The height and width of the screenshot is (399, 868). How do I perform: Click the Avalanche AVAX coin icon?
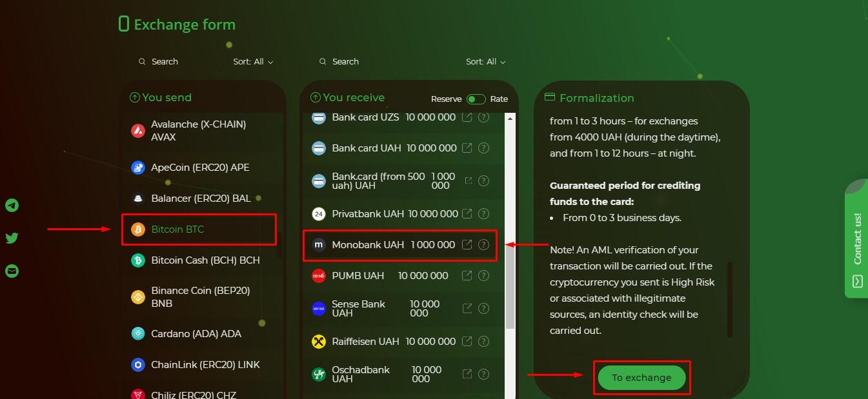[x=138, y=131]
